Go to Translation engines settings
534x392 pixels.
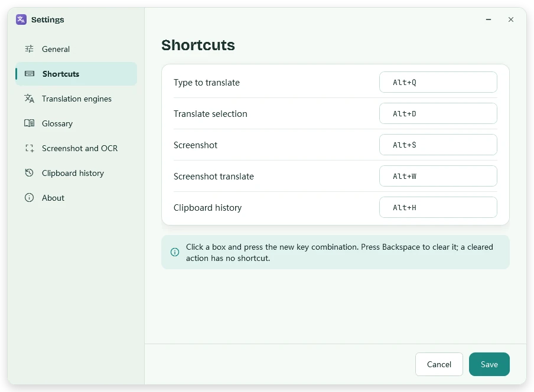click(76, 99)
